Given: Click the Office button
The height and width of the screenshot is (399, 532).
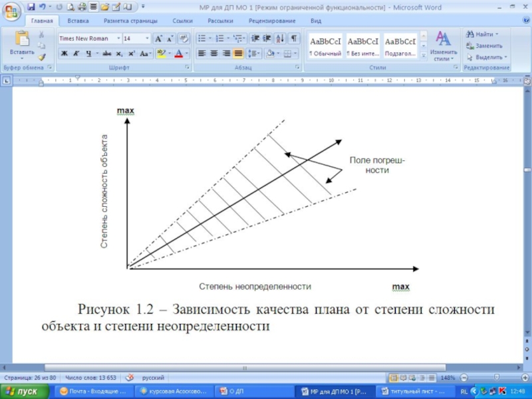Looking at the screenshot, I should pos(12,11).
